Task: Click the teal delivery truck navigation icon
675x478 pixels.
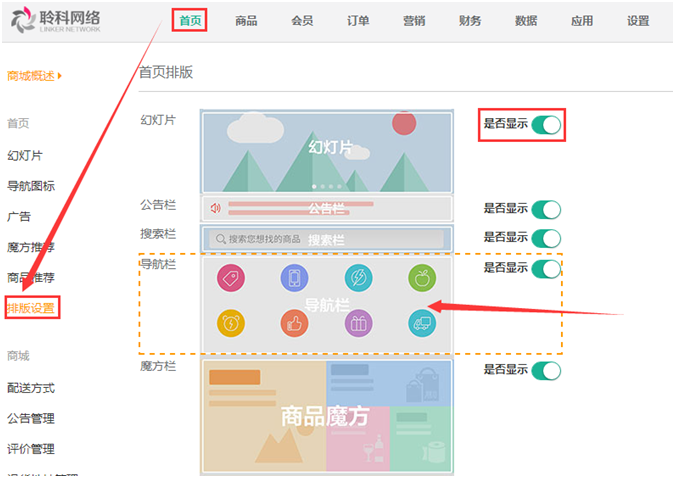Action: point(421,322)
